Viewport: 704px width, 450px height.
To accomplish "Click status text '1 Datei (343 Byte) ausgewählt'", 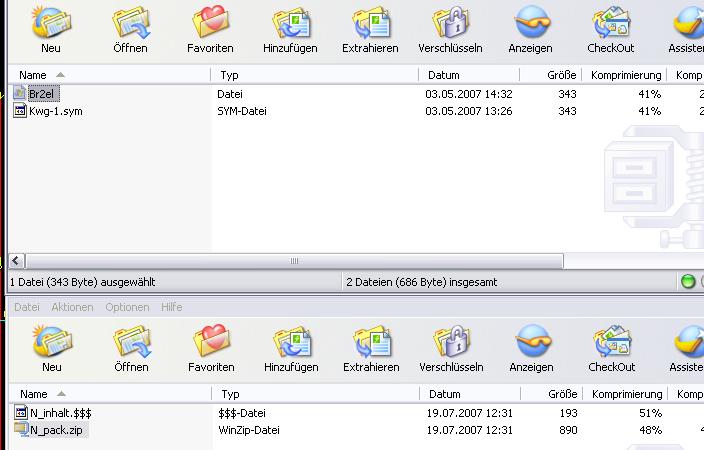I will click(83, 282).
